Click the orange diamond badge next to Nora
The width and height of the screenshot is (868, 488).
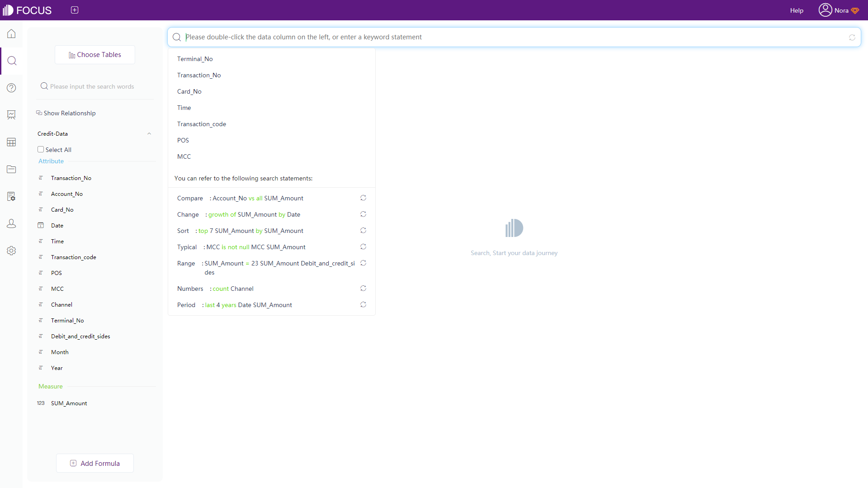[x=855, y=10]
